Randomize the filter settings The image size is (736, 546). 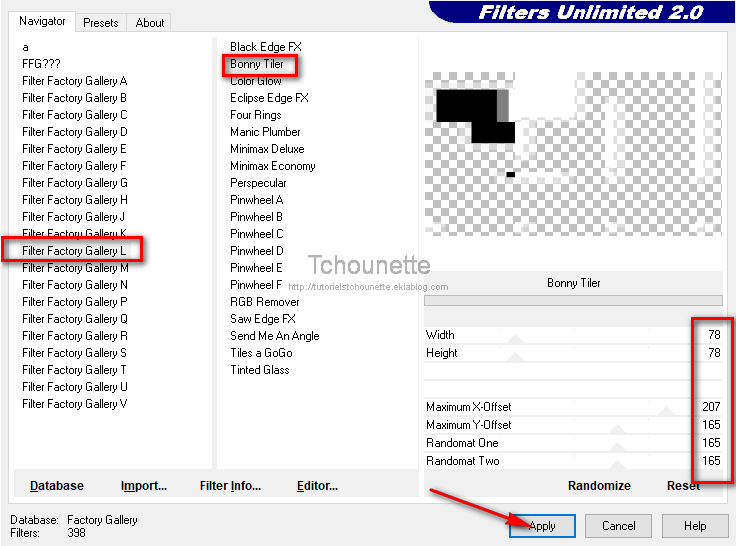coord(599,486)
